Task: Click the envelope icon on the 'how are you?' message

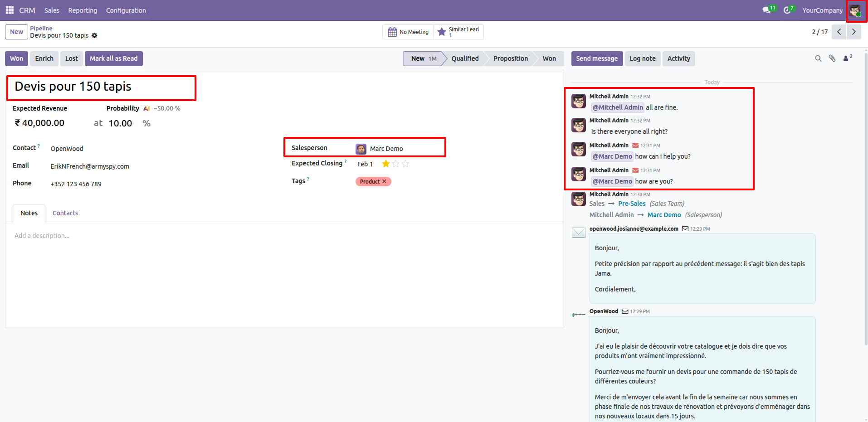Action: (x=635, y=170)
